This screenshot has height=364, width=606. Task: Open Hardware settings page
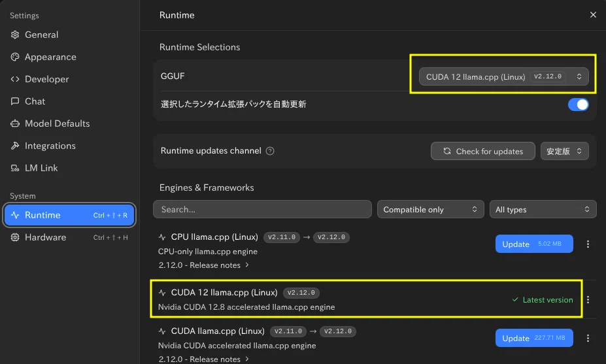(69, 237)
